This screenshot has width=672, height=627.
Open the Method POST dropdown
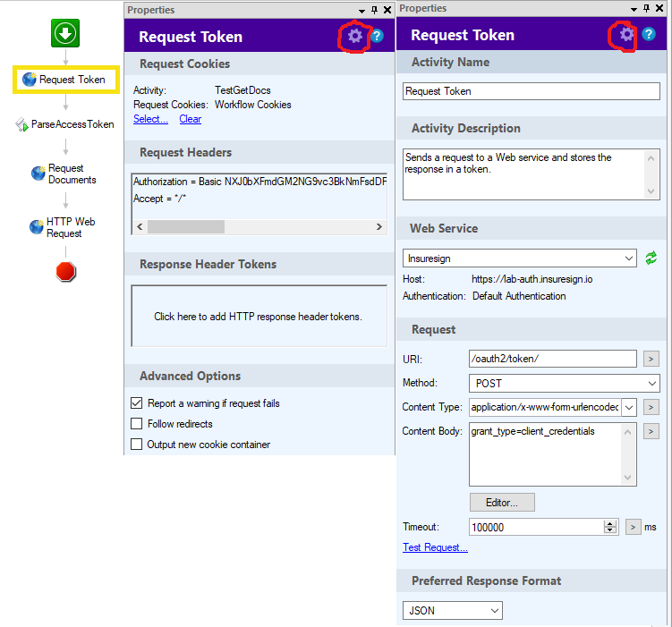pos(564,384)
